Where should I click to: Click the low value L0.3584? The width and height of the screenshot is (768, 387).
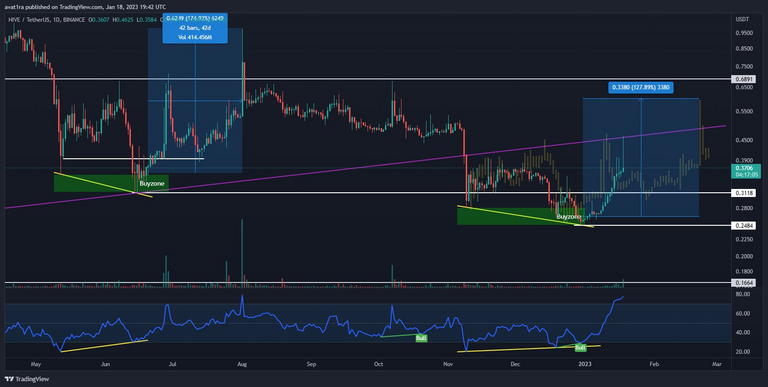coord(146,20)
